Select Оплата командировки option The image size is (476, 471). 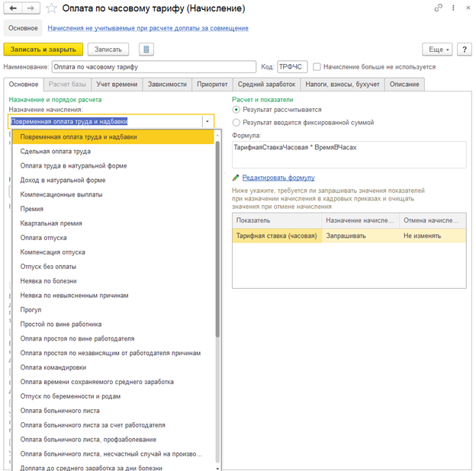113,367
